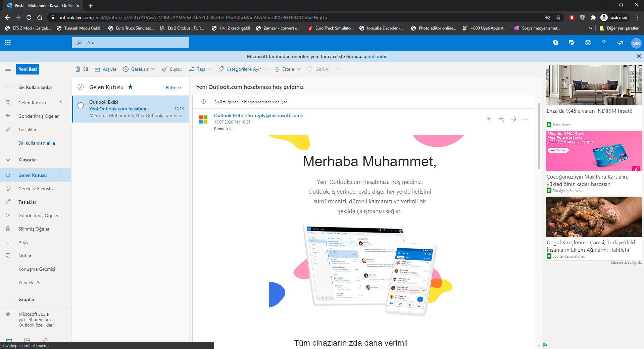
Task: Open the Help question mark
Action: pos(604,43)
